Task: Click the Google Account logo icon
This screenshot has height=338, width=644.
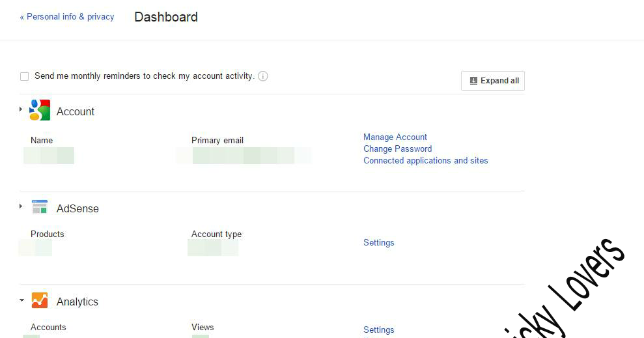Action: (40, 111)
